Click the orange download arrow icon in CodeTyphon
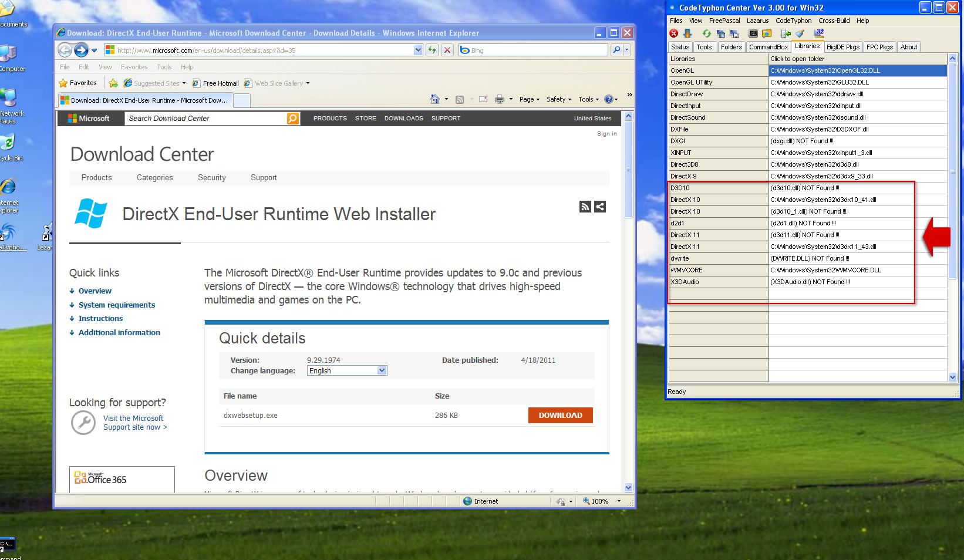The image size is (964, 560). [x=687, y=33]
